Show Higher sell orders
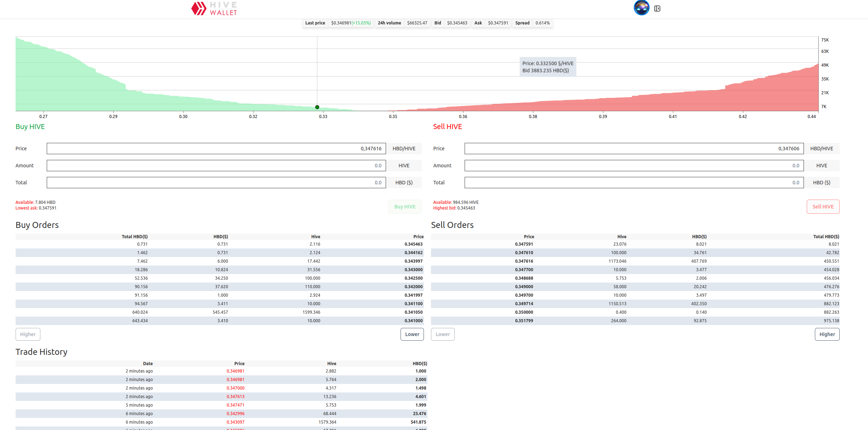The height and width of the screenshot is (430, 868). tap(827, 334)
